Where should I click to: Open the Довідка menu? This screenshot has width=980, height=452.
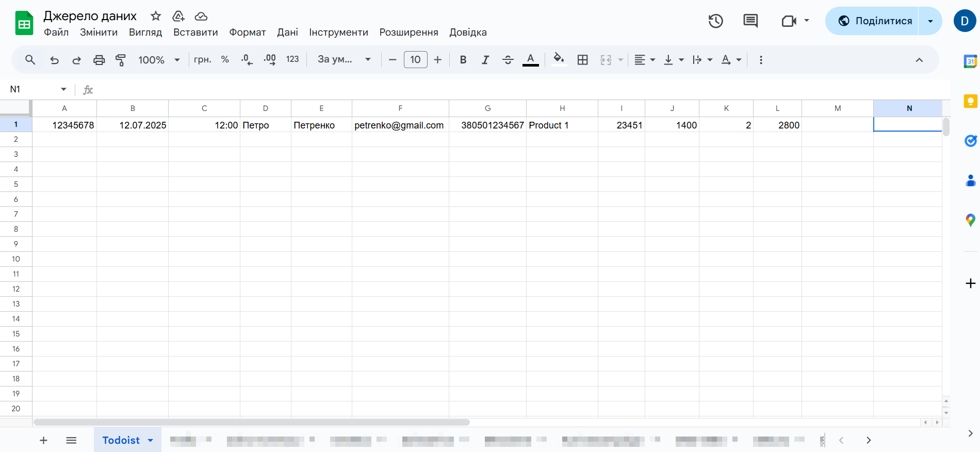point(468,33)
